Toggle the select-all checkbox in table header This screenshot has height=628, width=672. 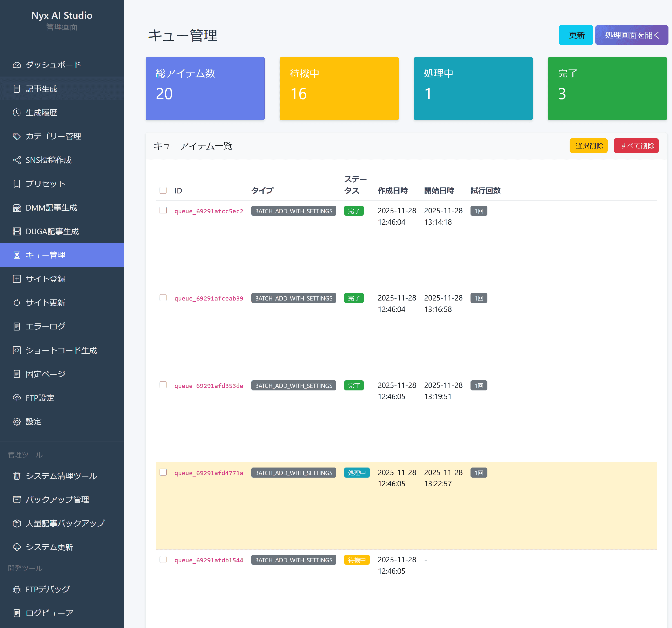click(x=163, y=190)
